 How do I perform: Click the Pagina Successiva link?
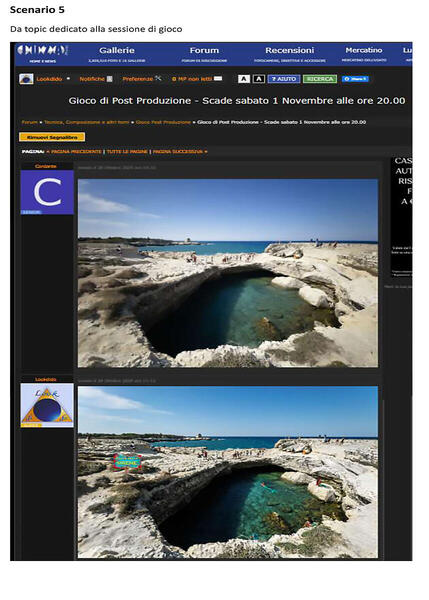click(180, 152)
